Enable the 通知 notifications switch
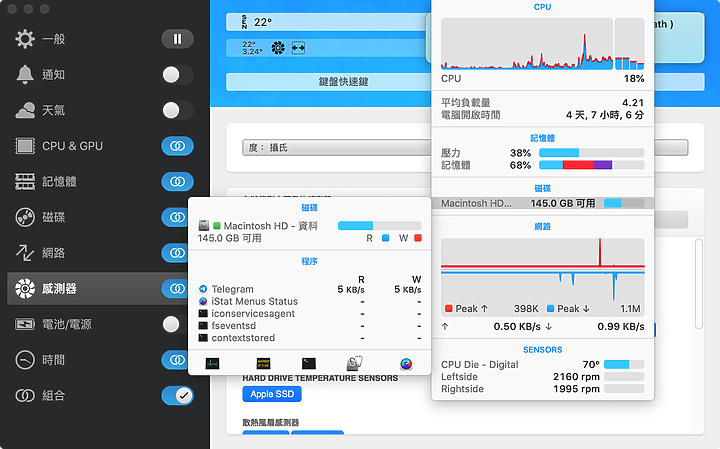This screenshot has width=720, height=449. coord(177,74)
